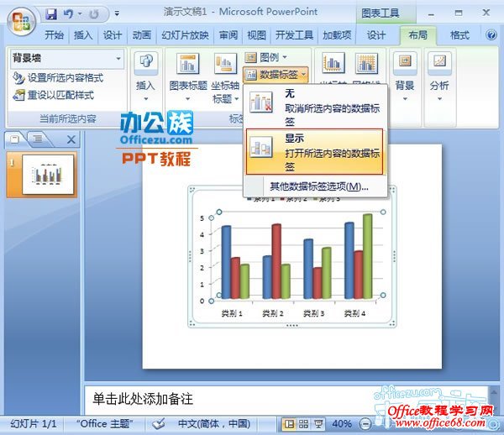Open 其他数据标签选项(M)...
This screenshot has height=435, width=504.
point(319,186)
